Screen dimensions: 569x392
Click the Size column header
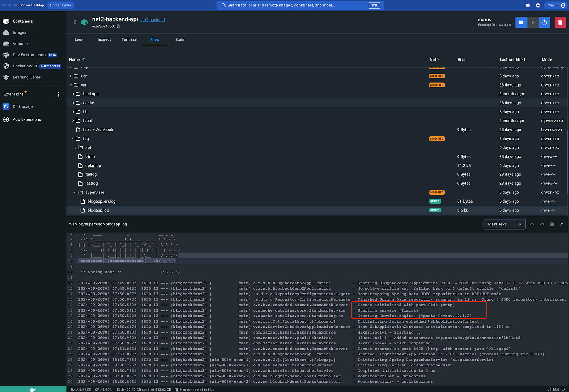462,60
